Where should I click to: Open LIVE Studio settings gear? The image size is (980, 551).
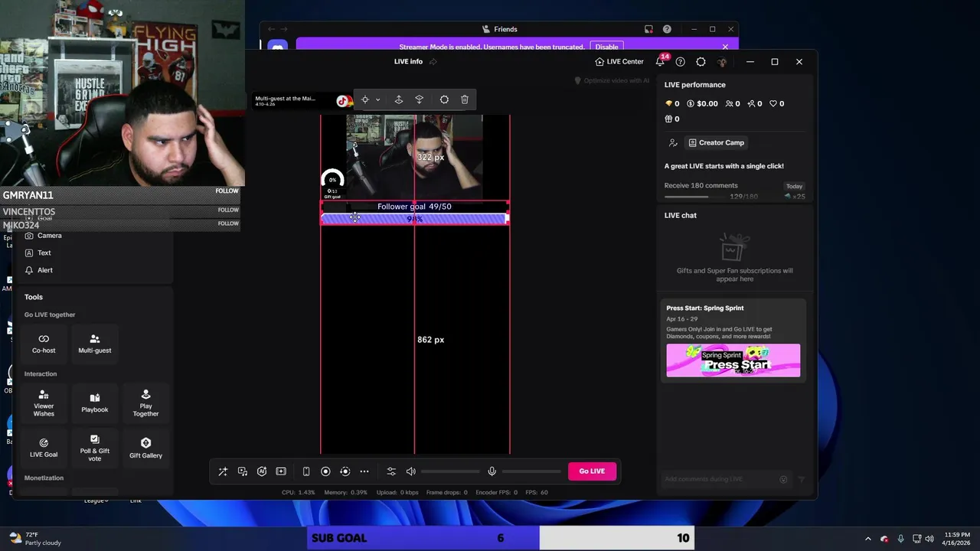coord(701,61)
